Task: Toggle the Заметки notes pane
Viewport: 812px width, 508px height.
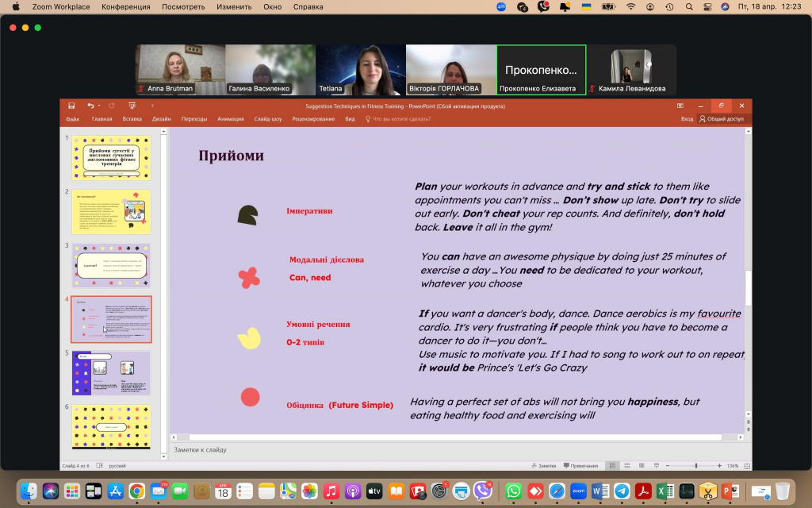Action: click(x=543, y=466)
